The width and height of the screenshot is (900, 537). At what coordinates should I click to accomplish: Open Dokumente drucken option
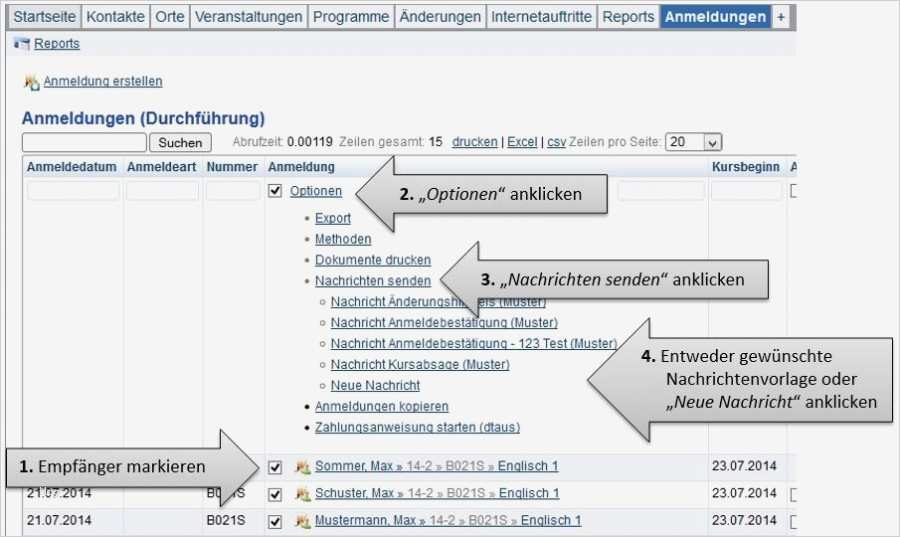(373, 260)
